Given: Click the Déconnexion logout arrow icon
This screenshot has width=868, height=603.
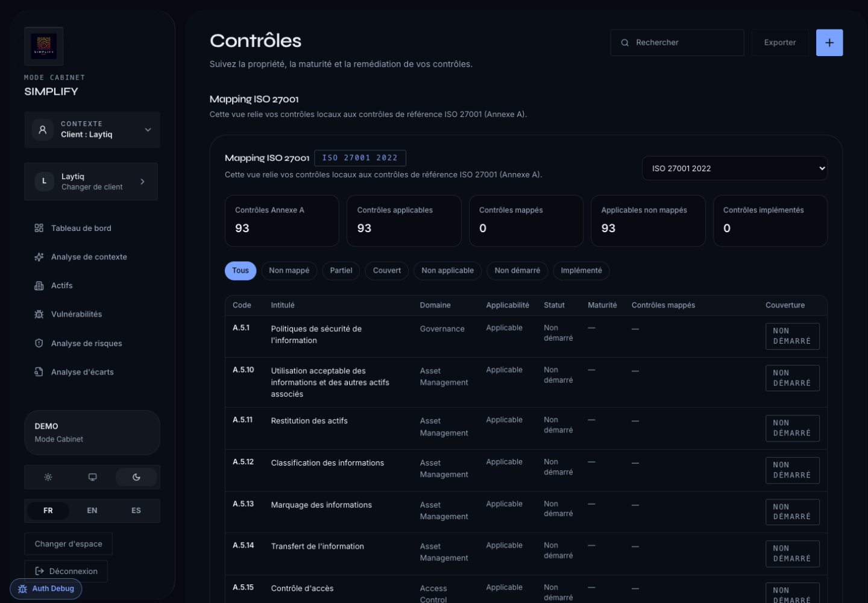Looking at the screenshot, I should [x=40, y=571].
